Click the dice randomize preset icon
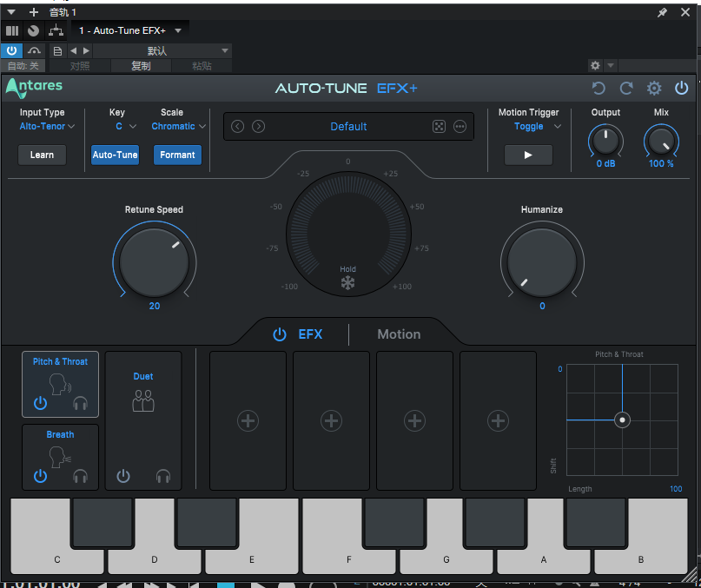The image size is (701, 588). [x=439, y=127]
